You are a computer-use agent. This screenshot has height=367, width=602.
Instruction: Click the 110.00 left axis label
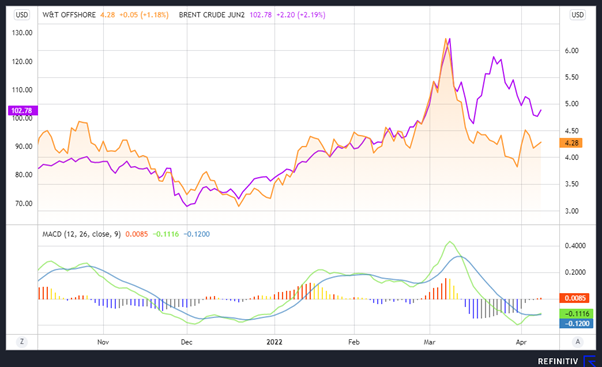22,90
